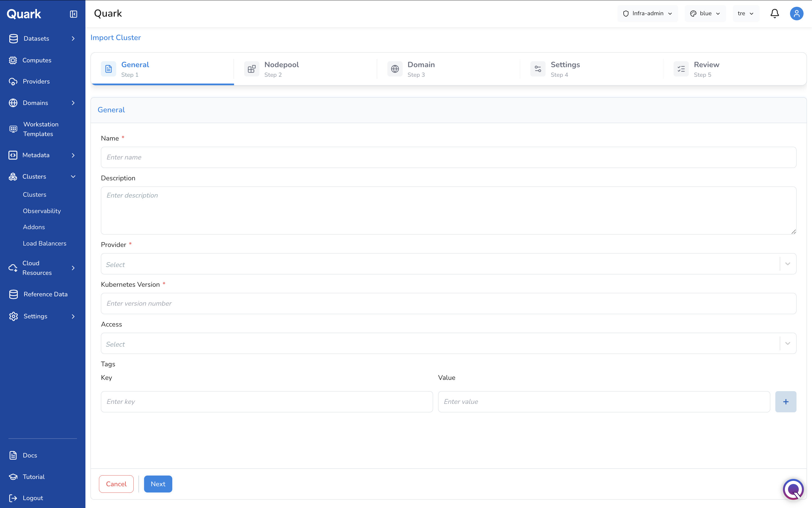Collapse the Clusters submenu chevron
This screenshot has height=508, width=812.
click(x=73, y=177)
